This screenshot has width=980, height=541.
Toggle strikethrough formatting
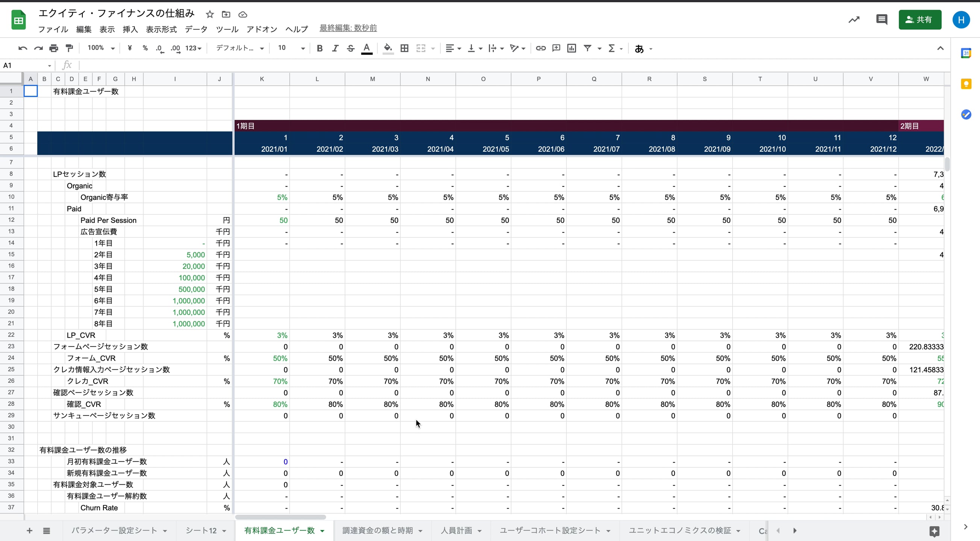tap(350, 48)
